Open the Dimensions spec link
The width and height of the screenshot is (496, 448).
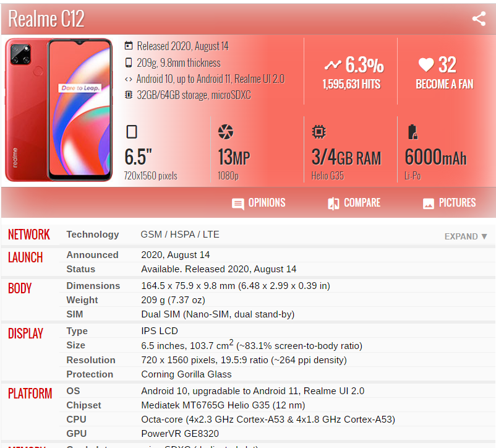coord(93,286)
